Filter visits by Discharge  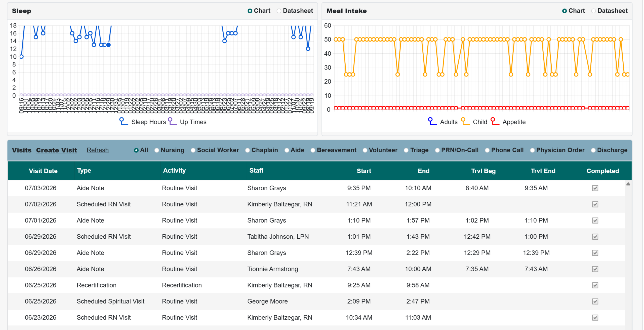[x=593, y=150]
